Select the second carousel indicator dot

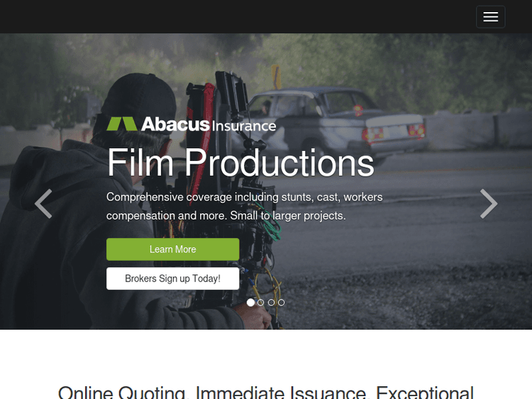tap(260, 303)
